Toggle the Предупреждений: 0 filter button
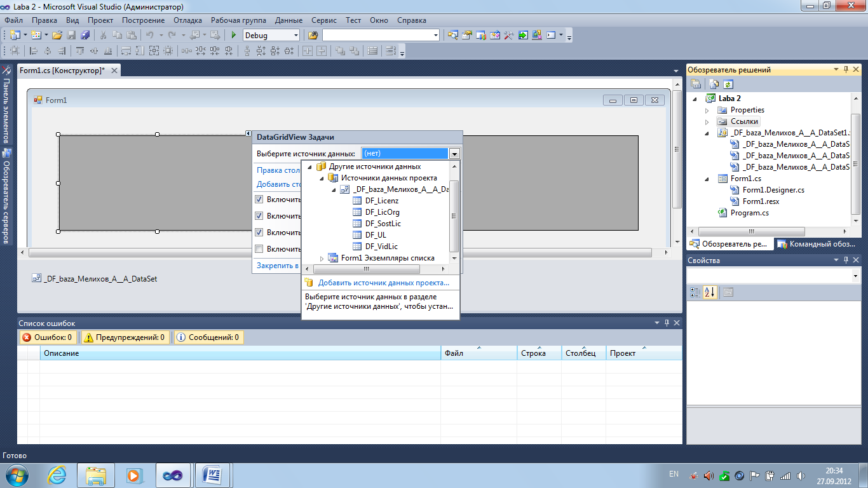The image size is (868, 488). point(125,337)
